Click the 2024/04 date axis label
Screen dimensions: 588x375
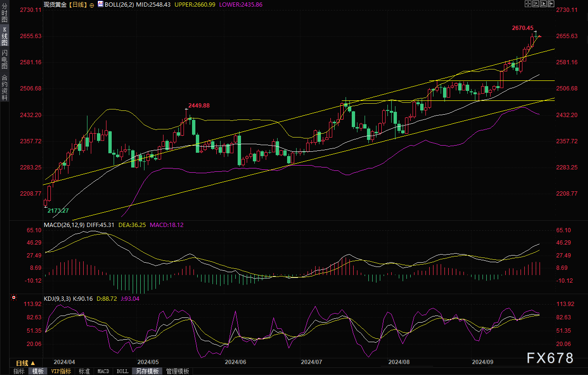(64, 362)
